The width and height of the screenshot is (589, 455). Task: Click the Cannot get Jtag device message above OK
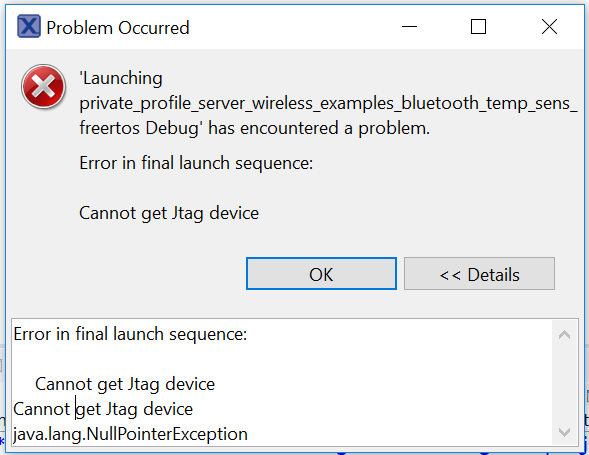169,213
